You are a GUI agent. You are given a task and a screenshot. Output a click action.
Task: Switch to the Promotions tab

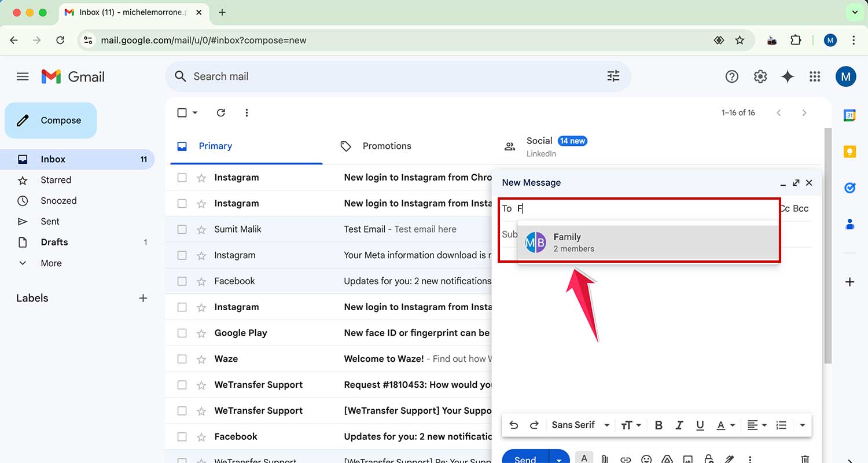click(387, 146)
